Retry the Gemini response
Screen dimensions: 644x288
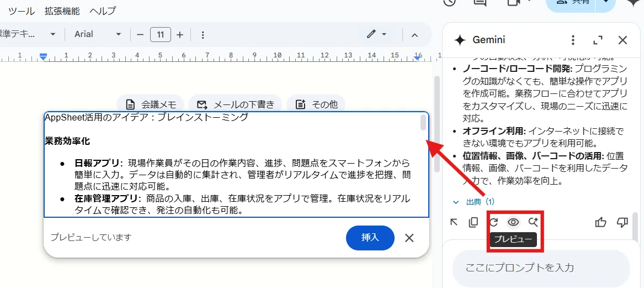[494, 222]
